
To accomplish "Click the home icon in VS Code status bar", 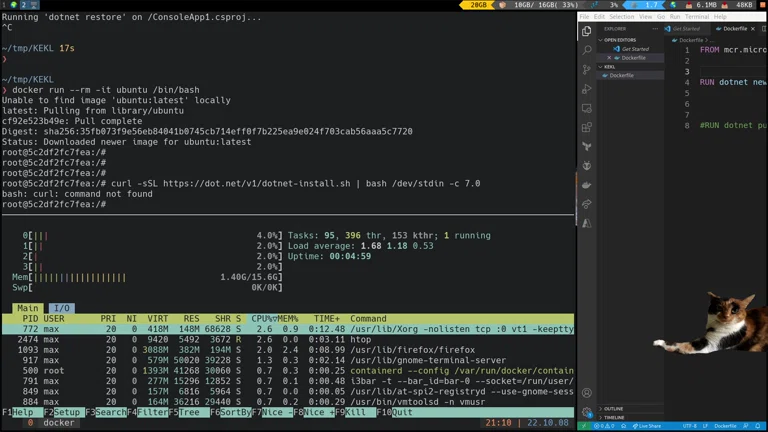I will (x=624, y=426).
